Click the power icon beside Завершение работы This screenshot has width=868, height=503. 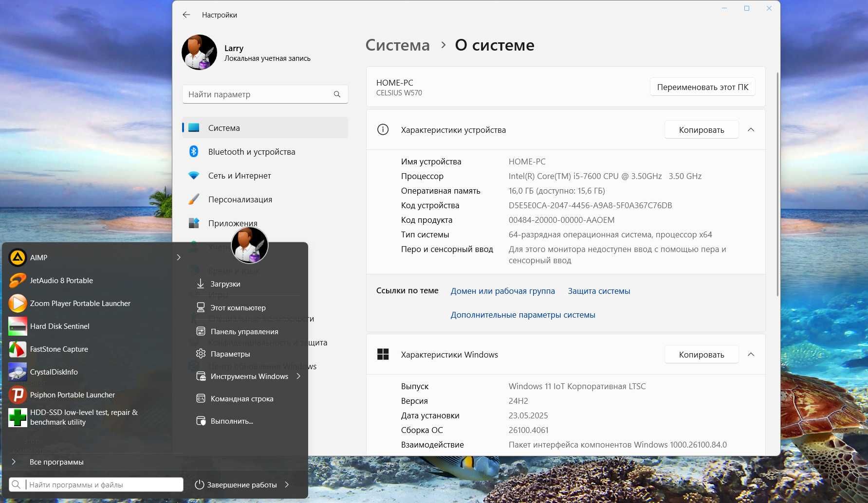click(199, 485)
